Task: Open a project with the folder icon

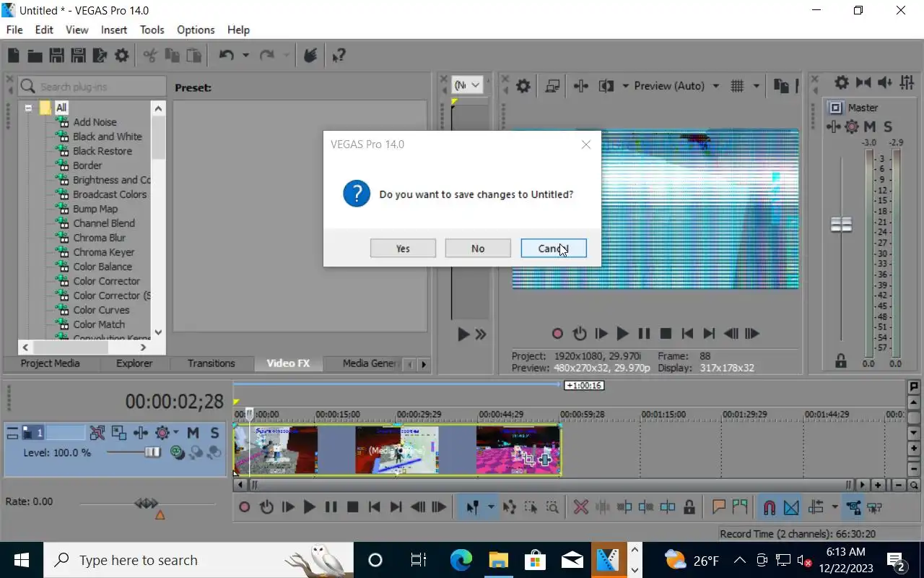Action: tap(35, 55)
